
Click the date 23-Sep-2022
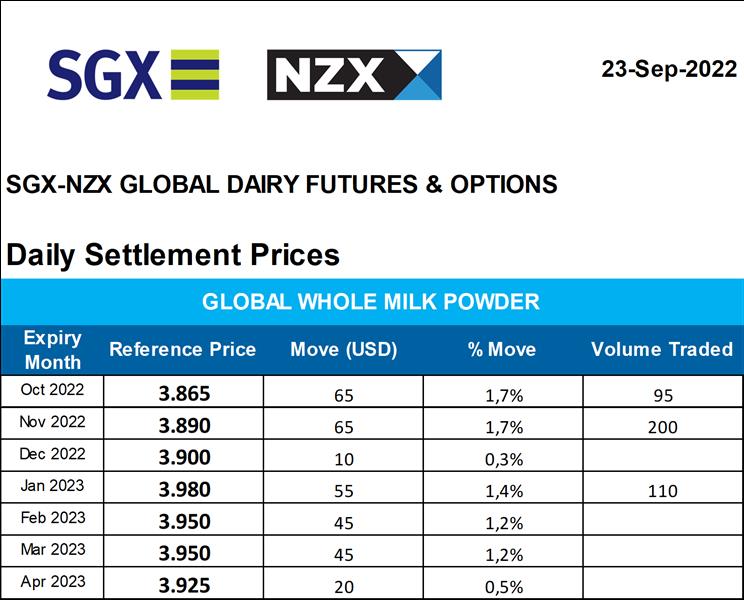(x=668, y=69)
